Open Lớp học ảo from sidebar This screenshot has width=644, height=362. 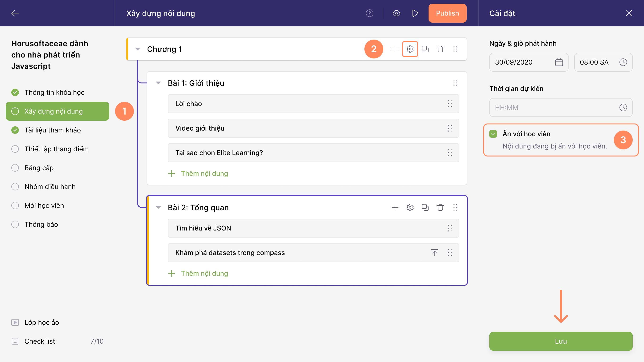pos(41,322)
